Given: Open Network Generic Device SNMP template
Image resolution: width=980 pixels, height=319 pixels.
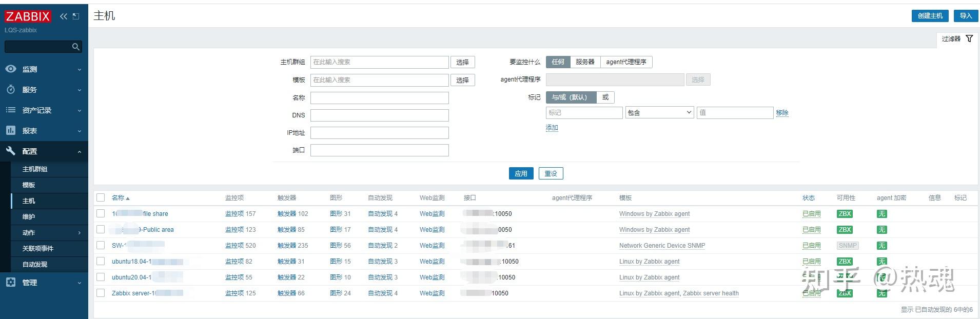Looking at the screenshot, I should pyautogui.click(x=662, y=246).
